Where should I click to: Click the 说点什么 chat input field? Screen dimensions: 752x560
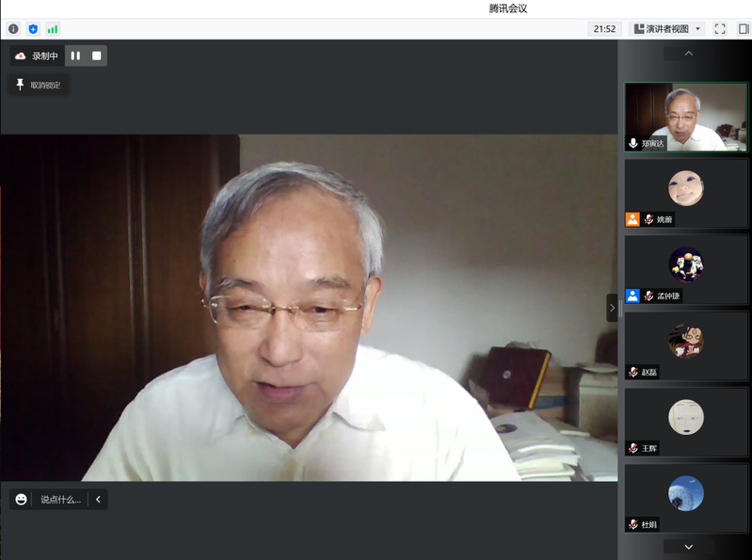(x=60, y=499)
